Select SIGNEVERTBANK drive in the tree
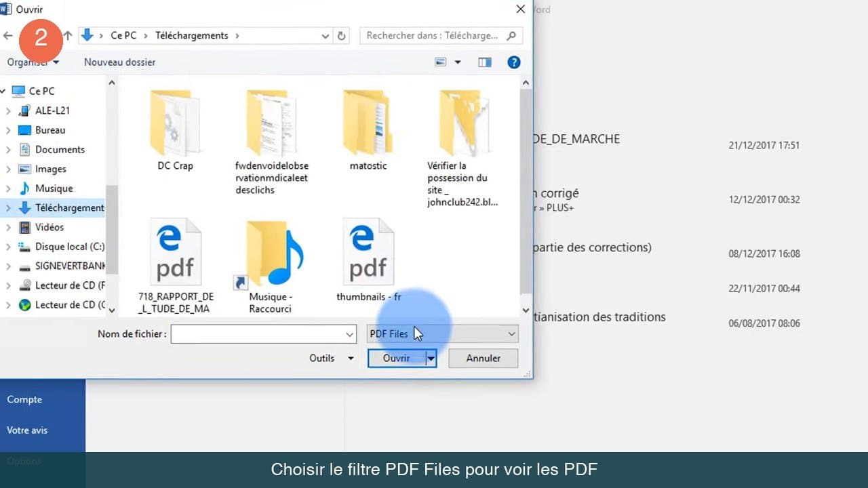 [70, 266]
